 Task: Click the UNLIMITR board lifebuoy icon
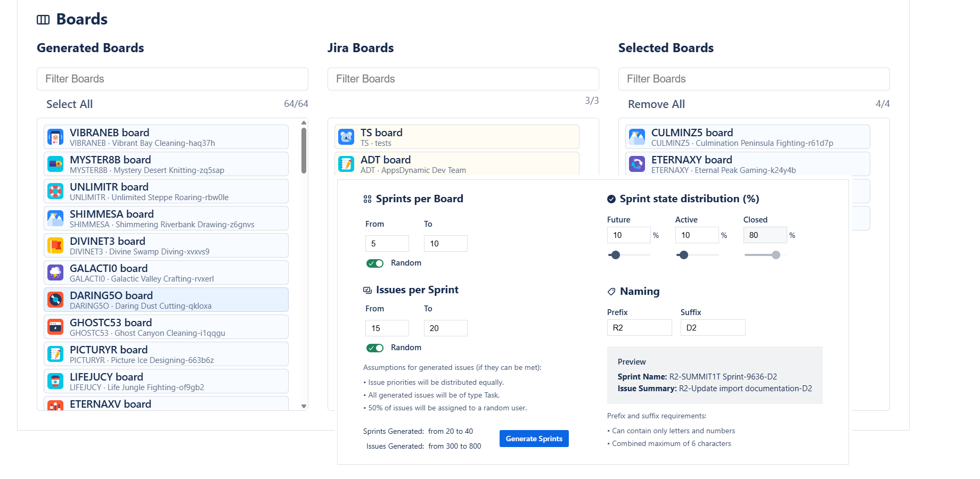[55, 192]
